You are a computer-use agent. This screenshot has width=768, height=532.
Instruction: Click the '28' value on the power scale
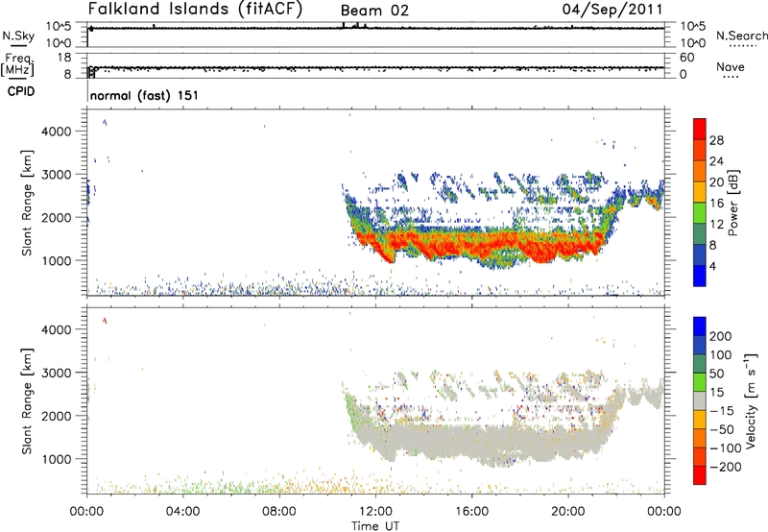[716, 140]
